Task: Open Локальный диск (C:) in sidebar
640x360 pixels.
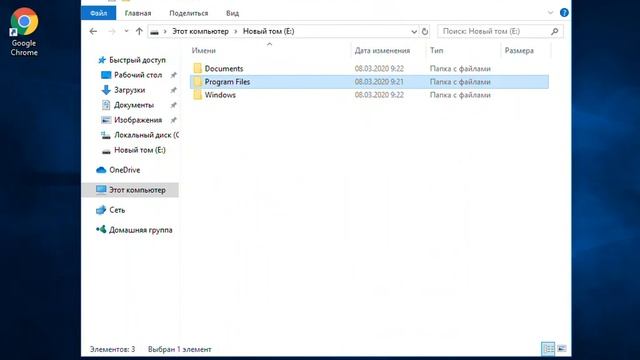Action: point(146,135)
